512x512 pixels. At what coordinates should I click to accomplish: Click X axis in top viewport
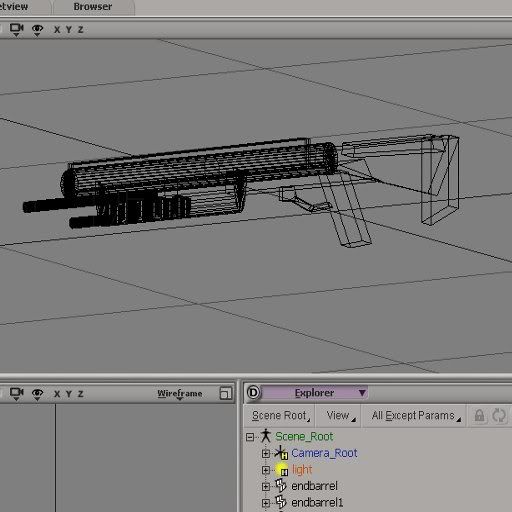(x=57, y=30)
